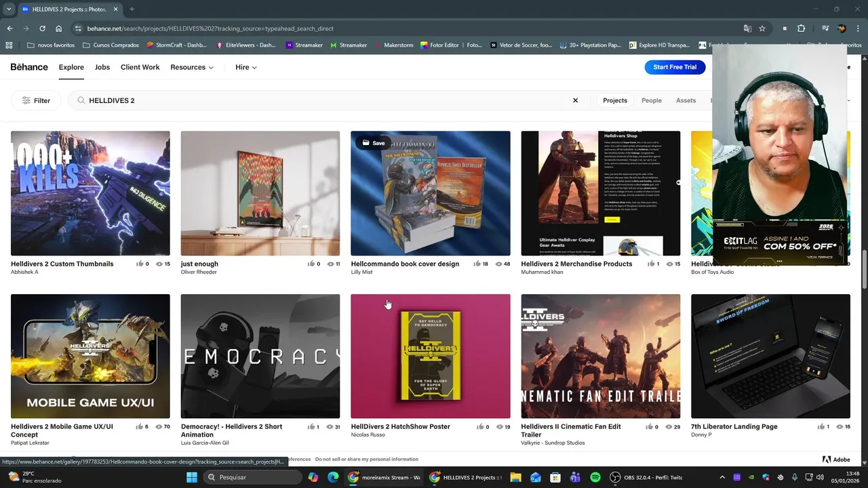Click the Start Free Trial button
Viewport: 868px width, 488px height.
coord(675,67)
